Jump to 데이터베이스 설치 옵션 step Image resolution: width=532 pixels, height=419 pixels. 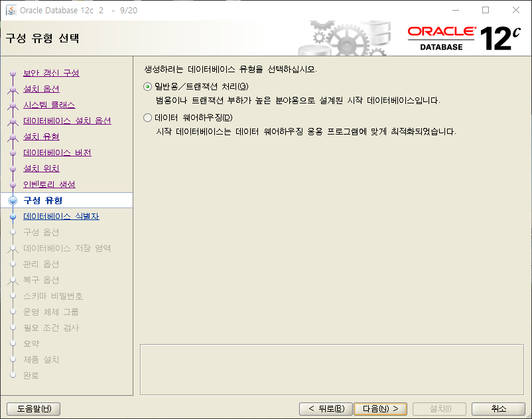pos(67,121)
